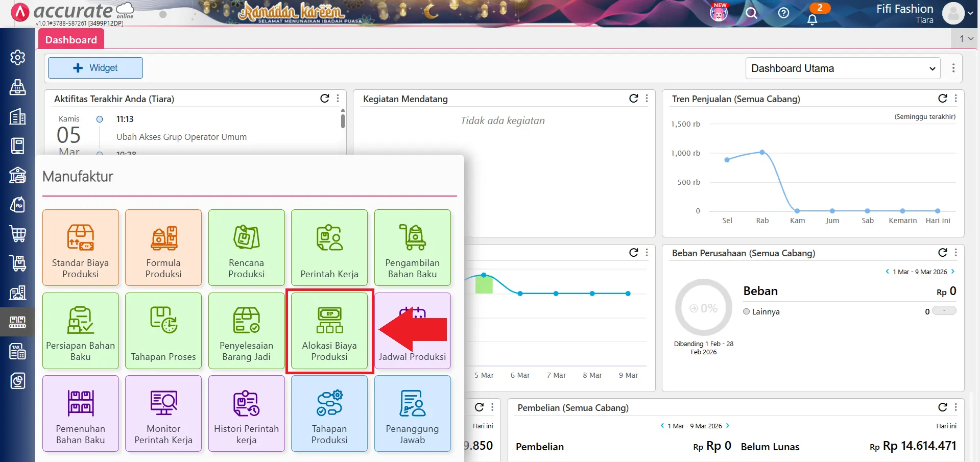Toggle the Lainnya switch in Beban
This screenshot has width=980, height=462.
coord(944,311)
